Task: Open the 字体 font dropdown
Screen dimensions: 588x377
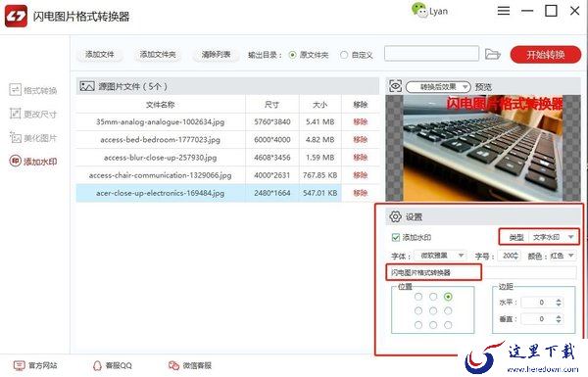Action: tap(439, 256)
